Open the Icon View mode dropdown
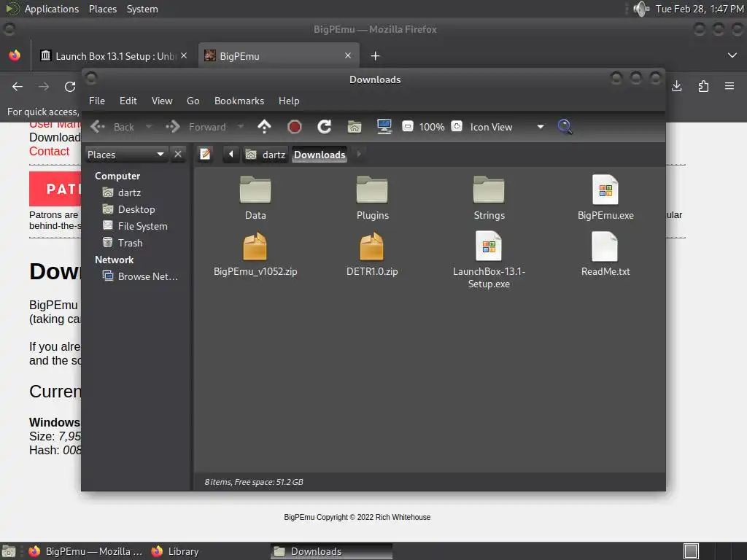 (507, 127)
